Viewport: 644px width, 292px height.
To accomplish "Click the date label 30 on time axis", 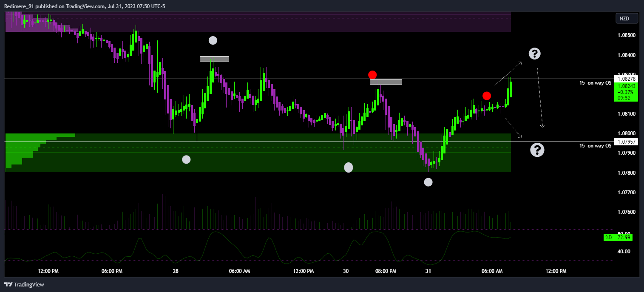I will [x=346, y=271].
